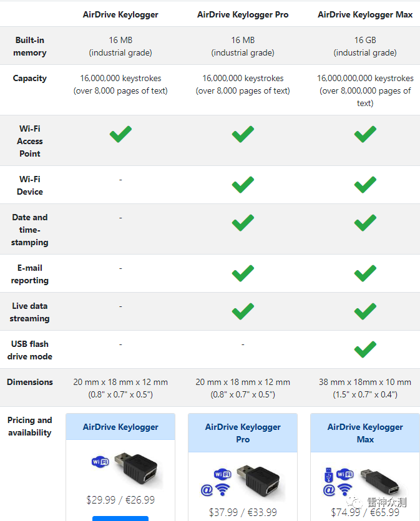
Task: Click Wi-Fi Access Point checkmark for basic AirDrive Keylogger
Action: [x=120, y=134]
